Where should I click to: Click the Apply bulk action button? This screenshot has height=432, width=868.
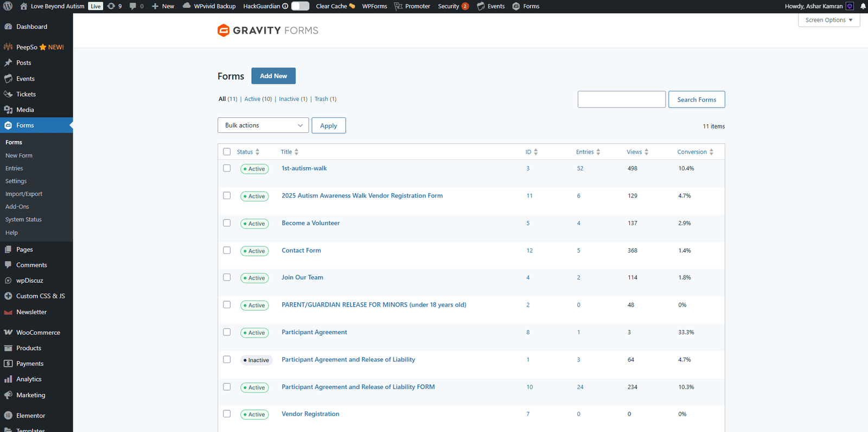tap(329, 125)
